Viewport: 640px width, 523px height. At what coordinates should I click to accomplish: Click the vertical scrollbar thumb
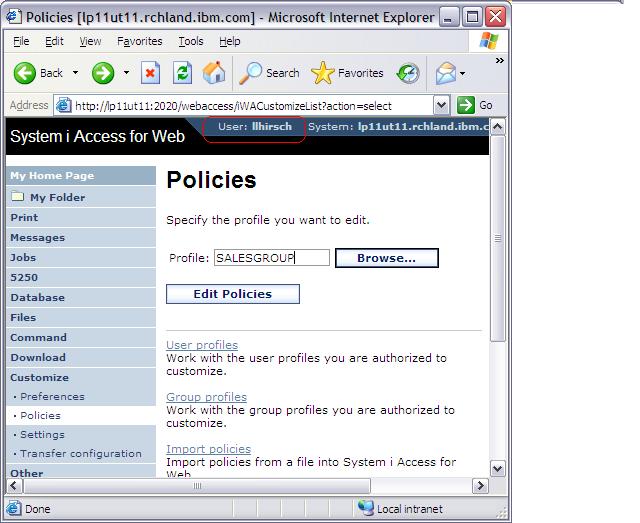tap(498, 238)
